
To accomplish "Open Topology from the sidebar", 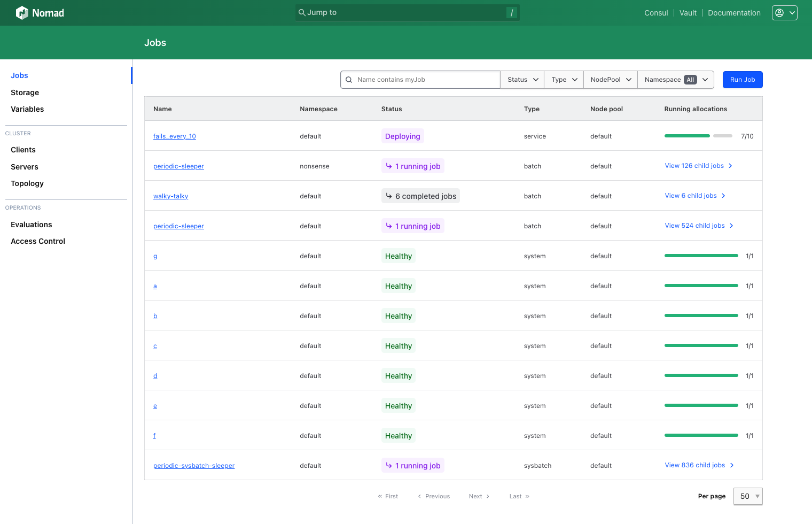I will tap(27, 183).
